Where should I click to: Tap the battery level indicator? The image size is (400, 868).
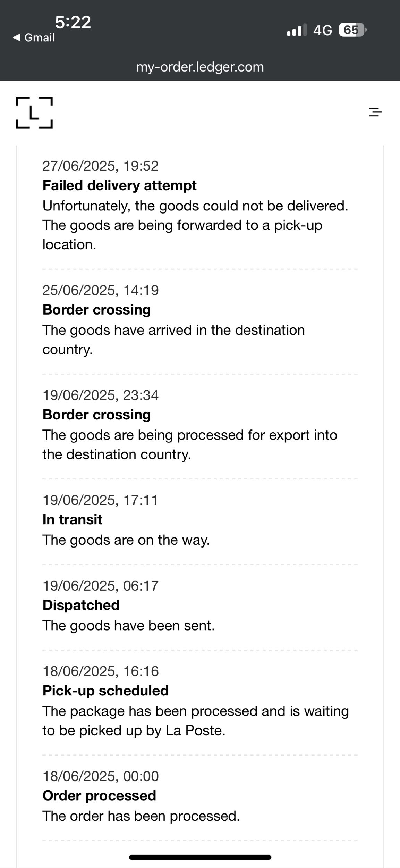pos(352,30)
